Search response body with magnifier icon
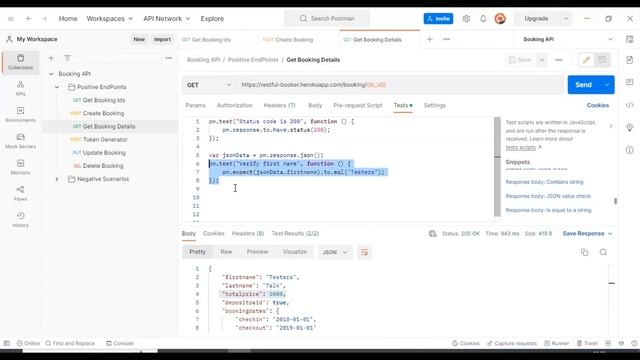 603,252
